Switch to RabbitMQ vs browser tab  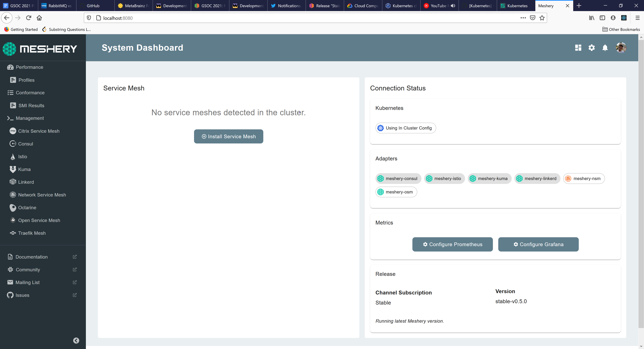point(57,6)
